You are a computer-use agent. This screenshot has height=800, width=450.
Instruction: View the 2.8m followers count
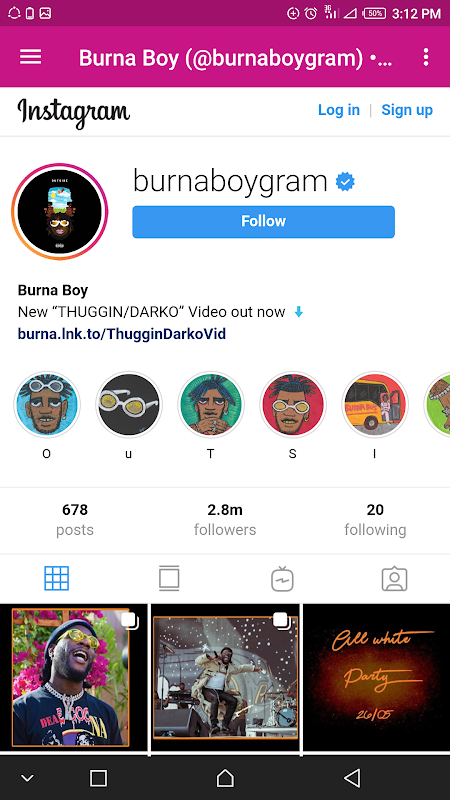(x=225, y=519)
